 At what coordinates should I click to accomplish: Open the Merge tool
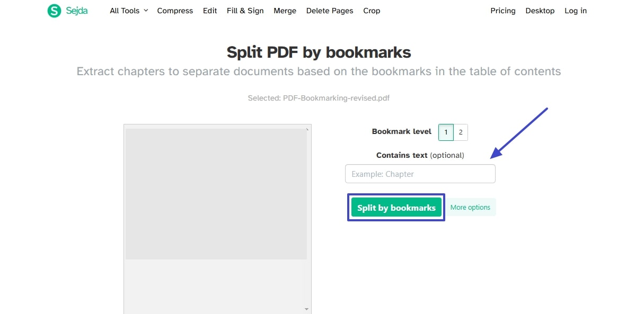click(x=285, y=11)
